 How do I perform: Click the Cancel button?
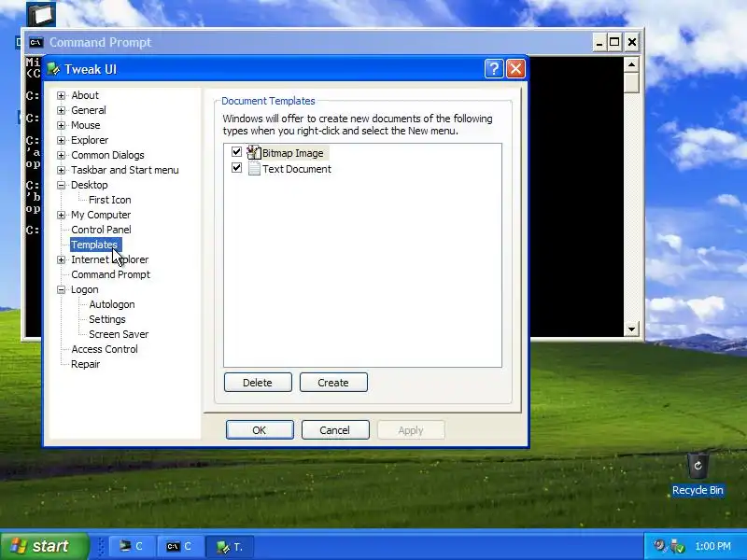[335, 430]
